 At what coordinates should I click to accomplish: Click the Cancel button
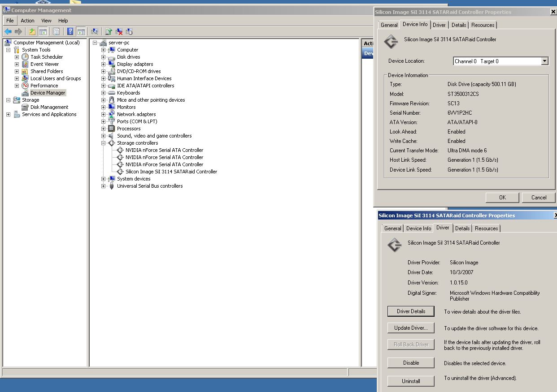coord(539,198)
